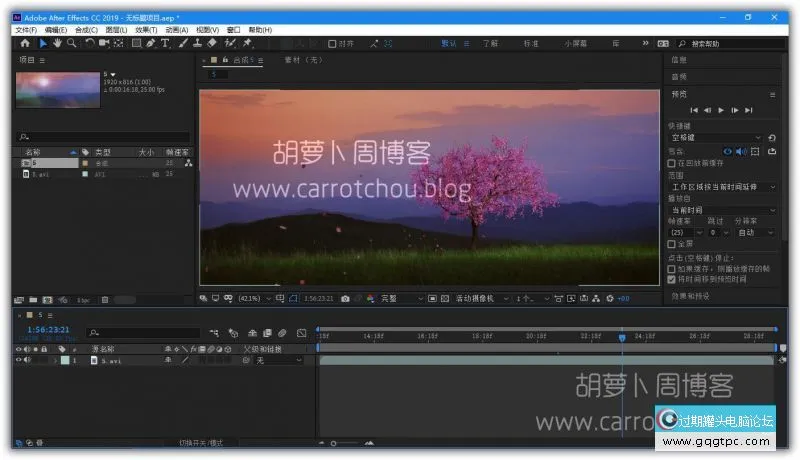The height and width of the screenshot is (460, 800).
Task: Open composition flowchart icon in viewer footer
Action: pos(596,299)
